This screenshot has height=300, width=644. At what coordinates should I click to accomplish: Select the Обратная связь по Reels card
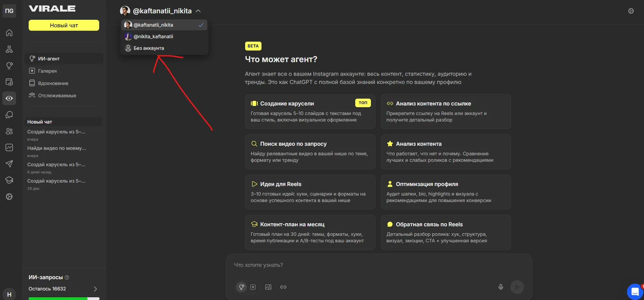[446, 232]
